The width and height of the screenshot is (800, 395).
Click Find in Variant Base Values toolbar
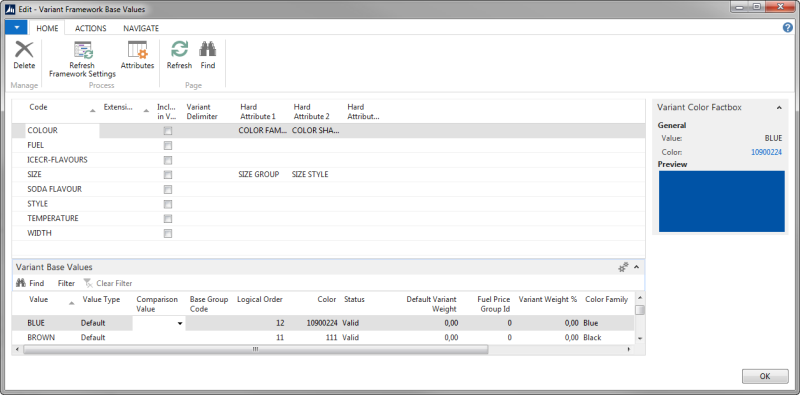(30, 283)
